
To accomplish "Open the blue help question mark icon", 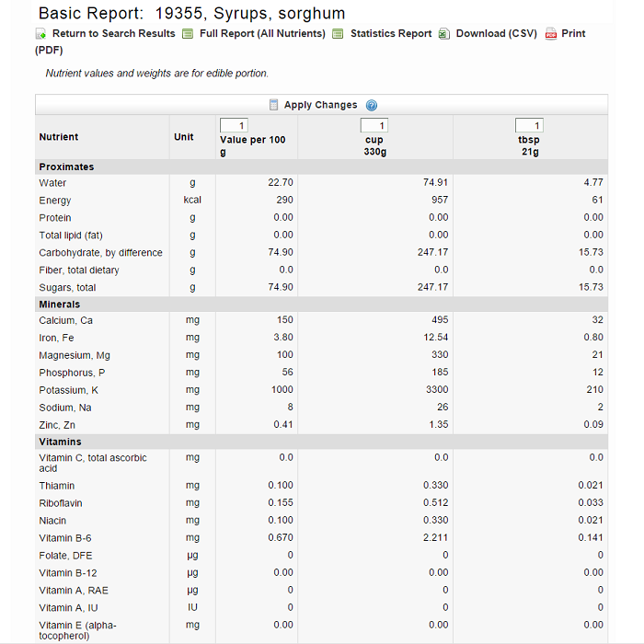I will (x=372, y=105).
